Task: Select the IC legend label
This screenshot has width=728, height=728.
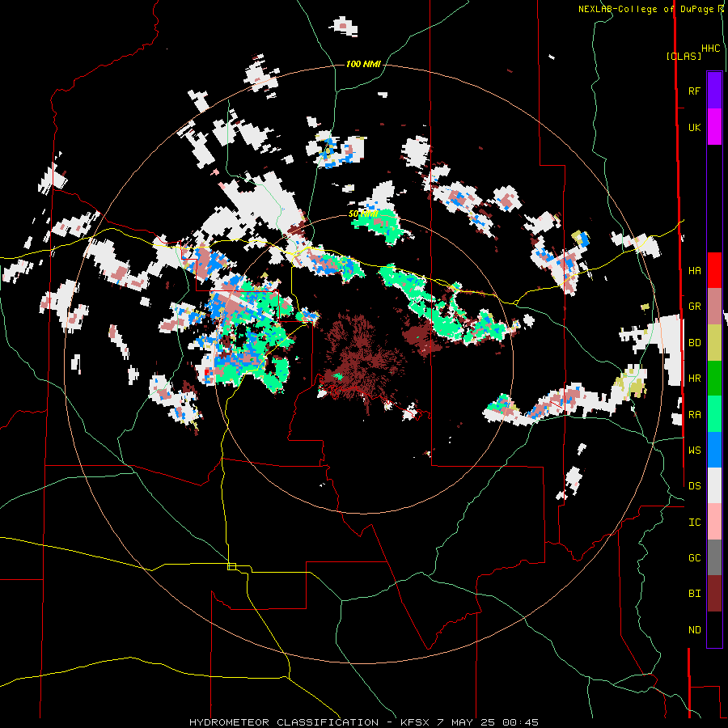Action: click(x=694, y=523)
